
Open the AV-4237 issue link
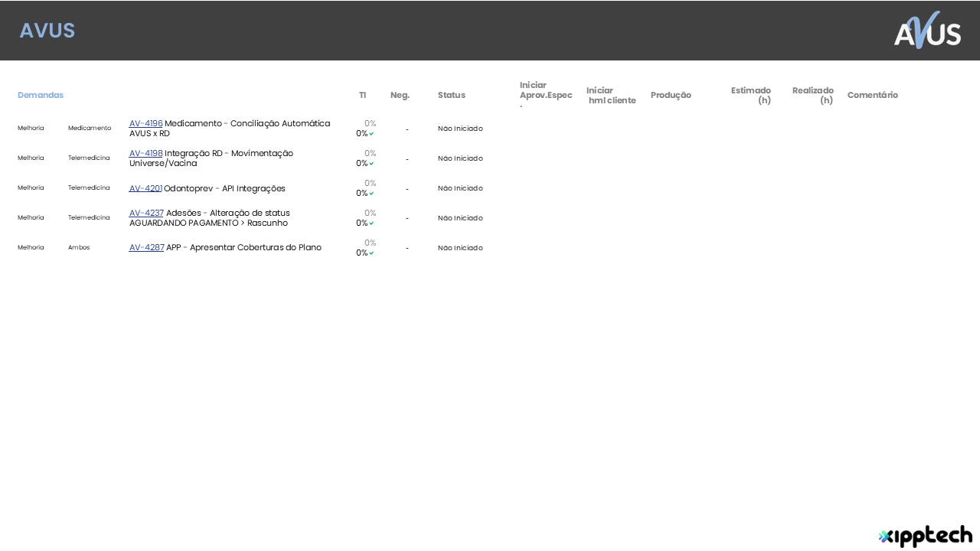tap(146, 213)
